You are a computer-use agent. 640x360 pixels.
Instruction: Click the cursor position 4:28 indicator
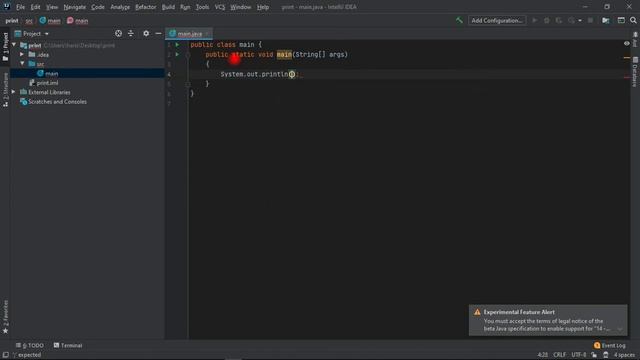pyautogui.click(x=542, y=355)
